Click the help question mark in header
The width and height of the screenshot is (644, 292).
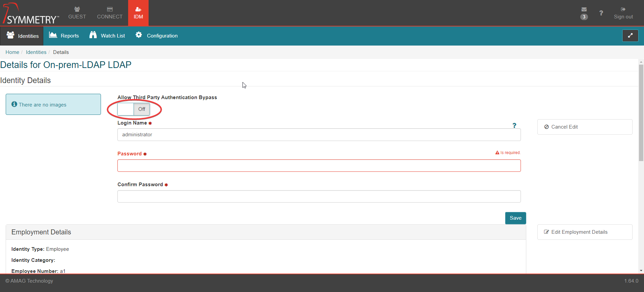pyautogui.click(x=601, y=13)
